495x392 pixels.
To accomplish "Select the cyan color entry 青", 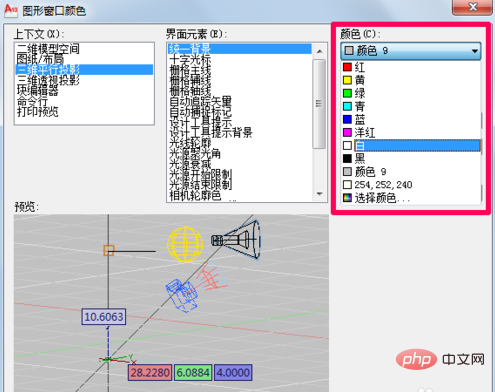I will click(x=411, y=106).
